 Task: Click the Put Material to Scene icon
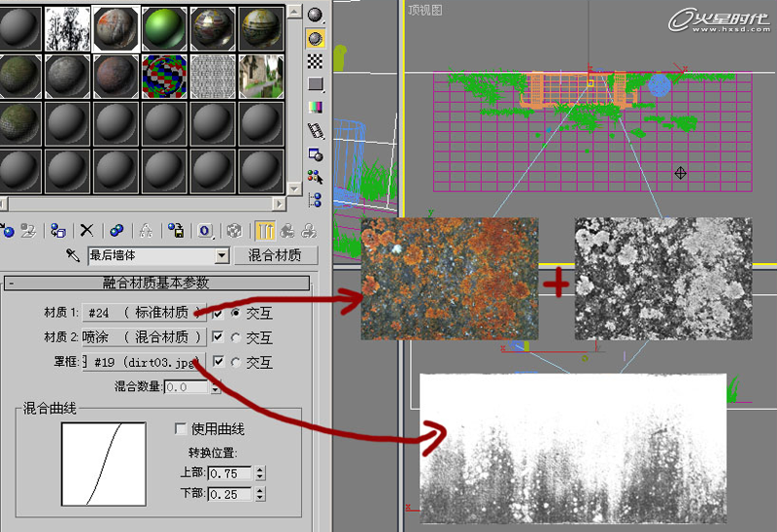(x=28, y=230)
